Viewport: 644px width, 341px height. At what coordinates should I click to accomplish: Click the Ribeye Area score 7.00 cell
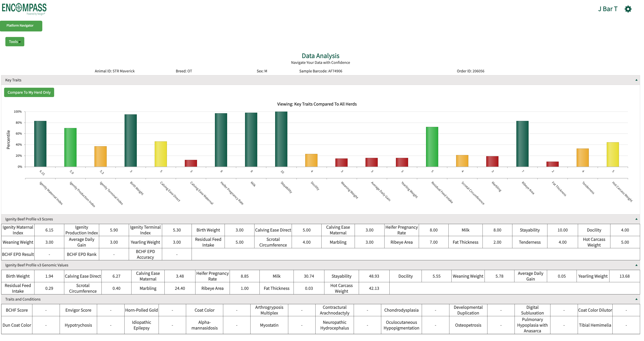433,242
